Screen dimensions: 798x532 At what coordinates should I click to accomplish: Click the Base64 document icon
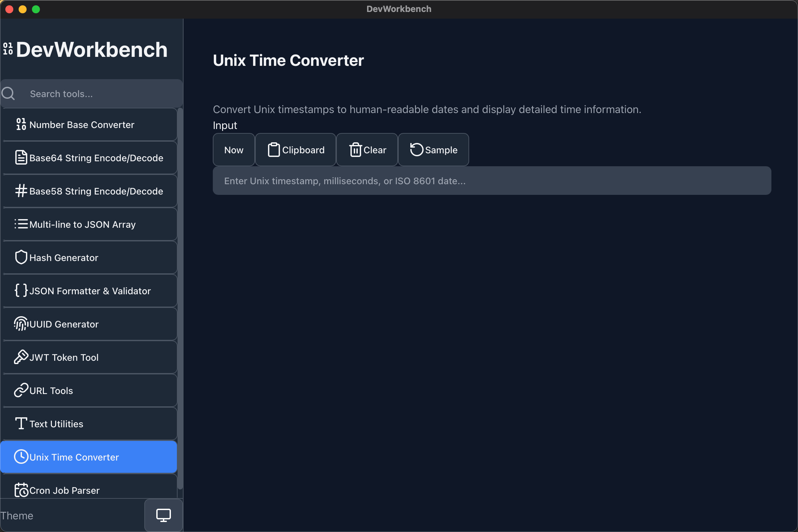[21, 158]
